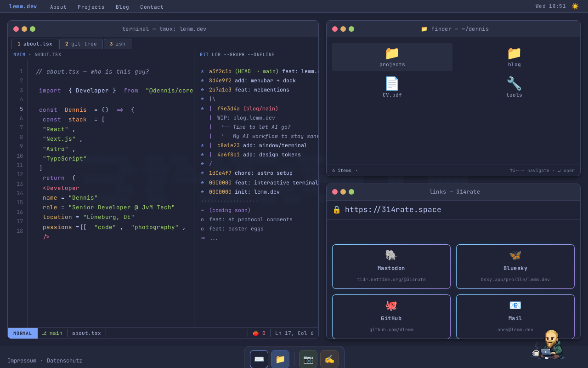Image resolution: width=588 pixels, height=368 pixels.
Task: Visit the Bluesky profile card
Action: pyautogui.click(x=515, y=266)
